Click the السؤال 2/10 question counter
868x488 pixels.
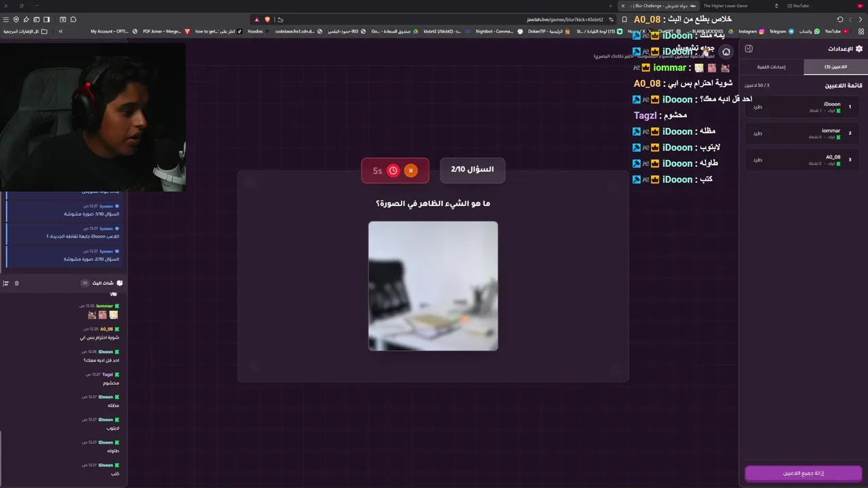point(473,169)
